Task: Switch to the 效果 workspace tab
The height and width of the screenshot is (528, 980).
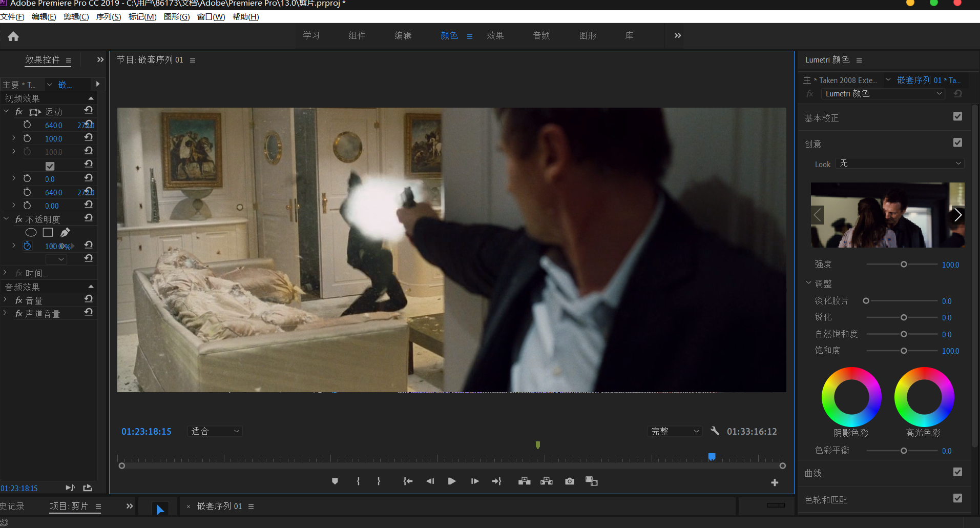Action: coord(495,36)
